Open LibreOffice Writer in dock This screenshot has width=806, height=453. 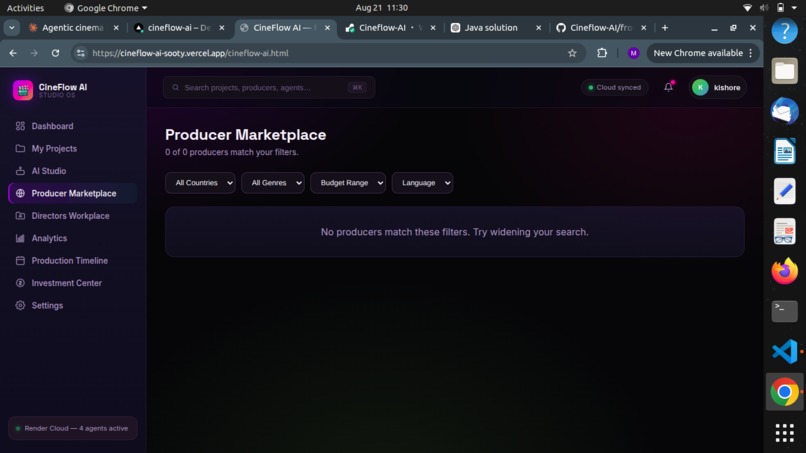[784, 151]
